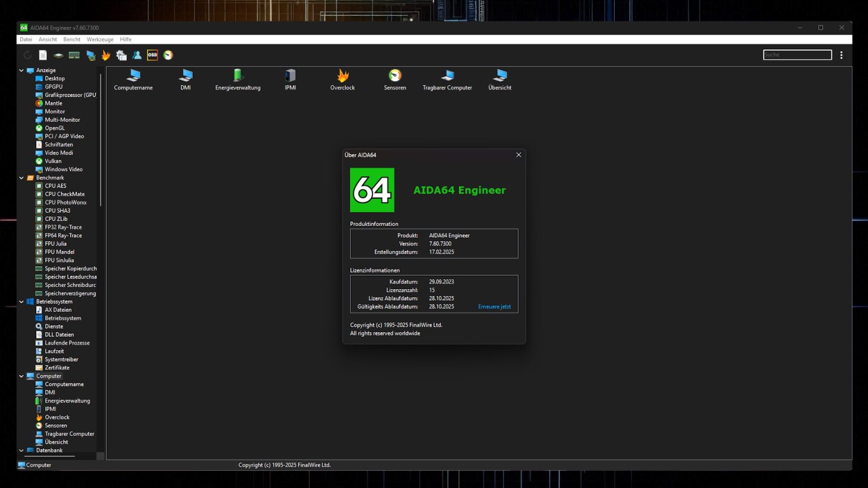Open the Sensoren item in the main panel
Screen dimensions: 868x488
click(x=394, y=76)
